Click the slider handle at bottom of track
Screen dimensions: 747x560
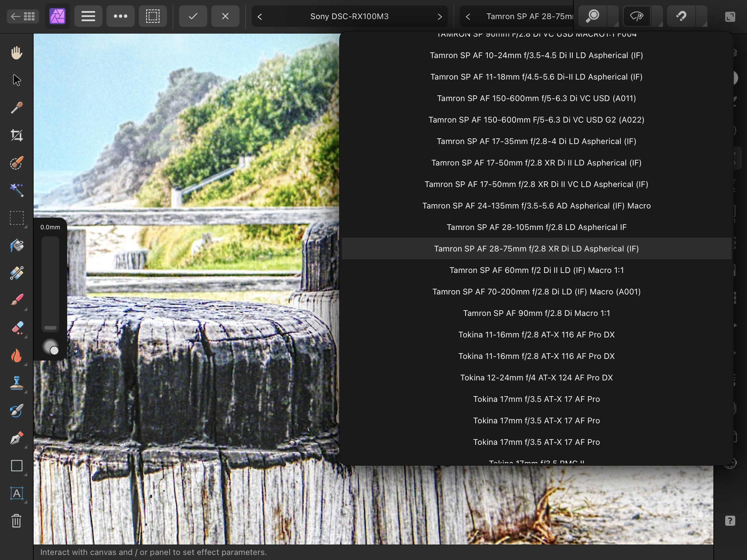(x=50, y=328)
